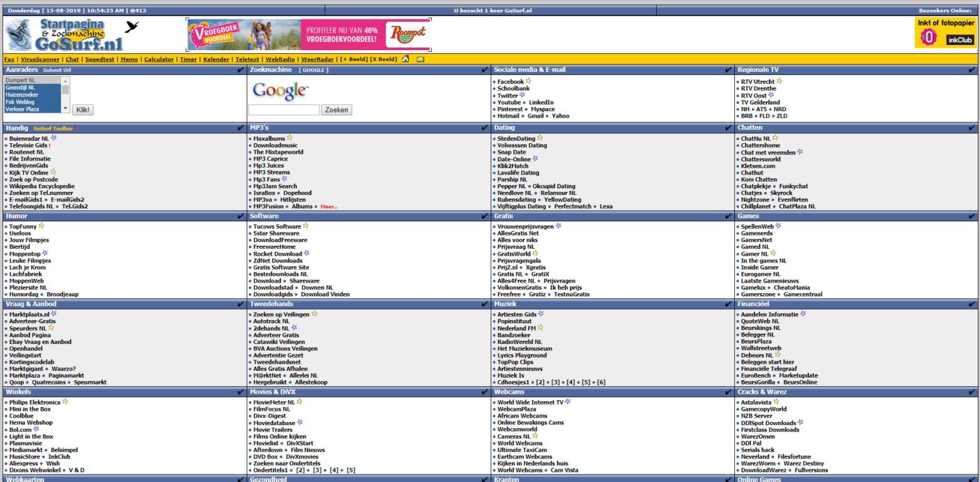Click the star next to Maxalbums
Screen dimensions: 980x482
click(x=289, y=138)
